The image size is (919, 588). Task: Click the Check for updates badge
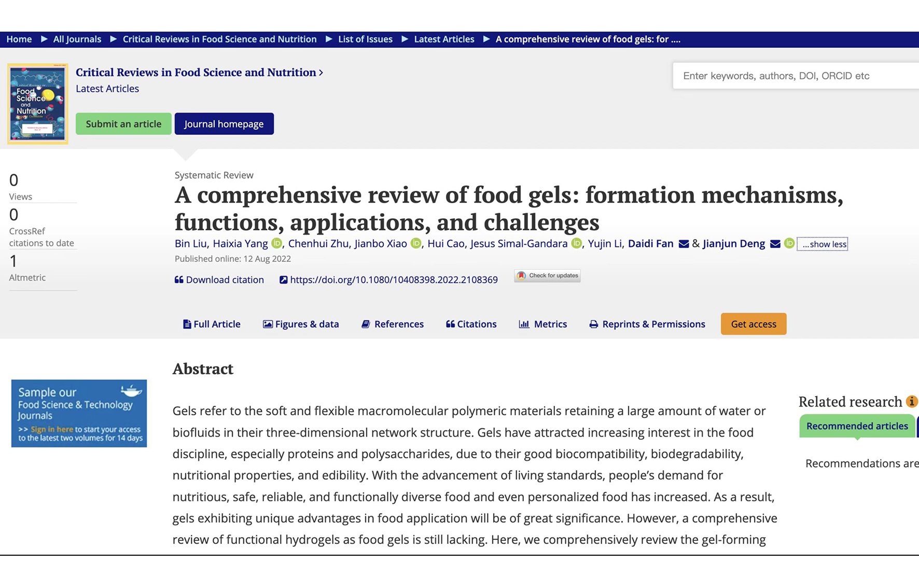547,276
